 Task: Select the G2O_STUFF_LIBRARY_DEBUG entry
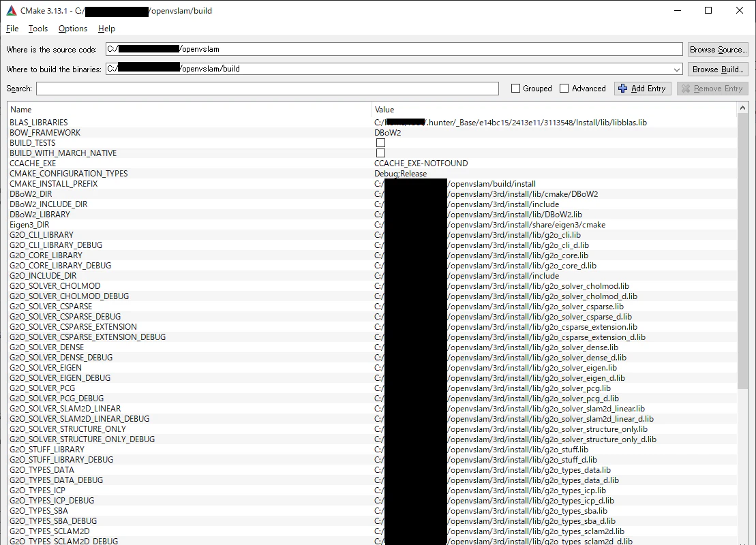pyautogui.click(x=61, y=460)
